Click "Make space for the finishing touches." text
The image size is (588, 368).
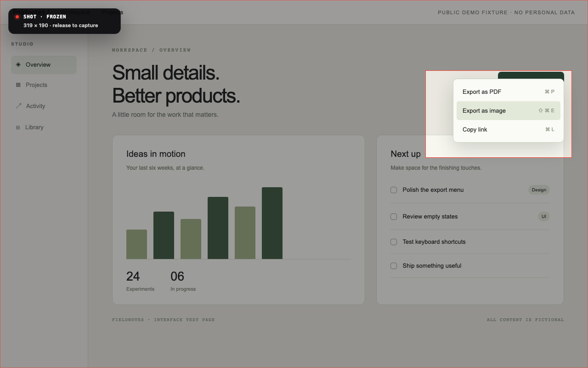tap(436, 168)
